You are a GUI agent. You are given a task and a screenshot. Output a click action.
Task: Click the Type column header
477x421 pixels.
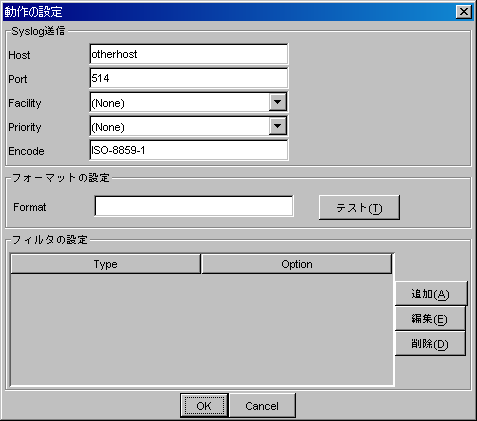105,264
